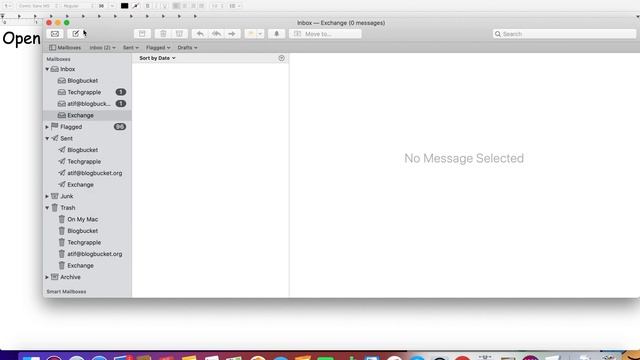Collapse the Inbox disclosure triangle
This screenshot has width=640, height=360.
(47, 69)
